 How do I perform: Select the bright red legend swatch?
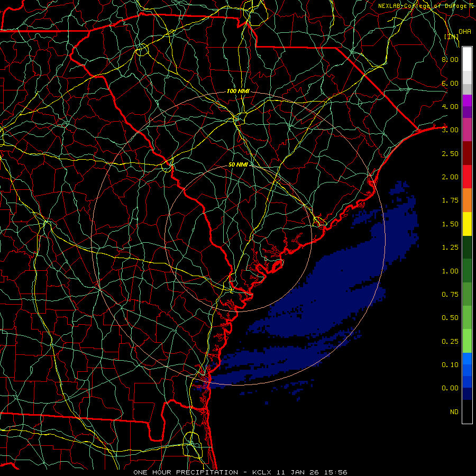coord(467,177)
